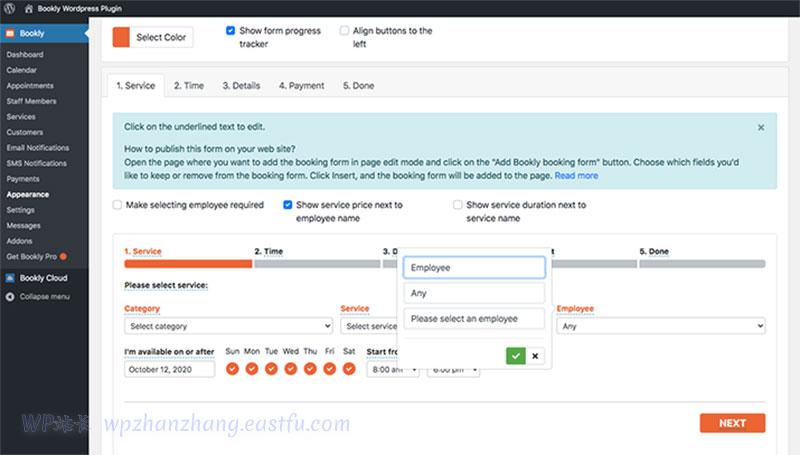Check Align buttons to the left
This screenshot has height=455, width=800.
(344, 31)
